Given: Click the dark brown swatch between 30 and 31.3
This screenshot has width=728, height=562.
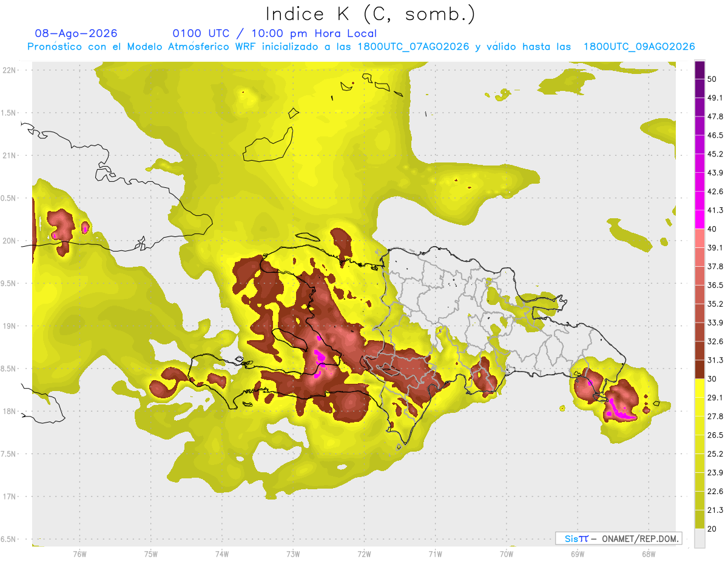Looking at the screenshot, I should (x=699, y=370).
